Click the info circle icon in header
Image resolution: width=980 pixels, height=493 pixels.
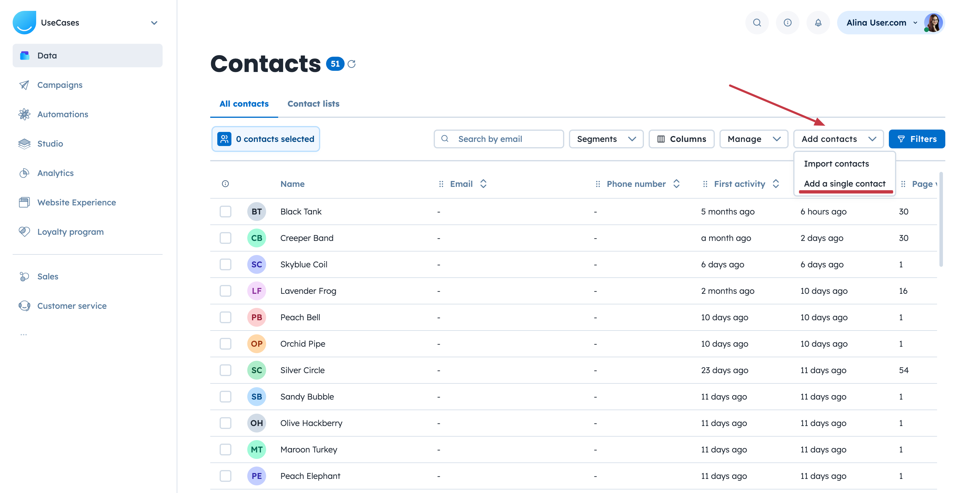(787, 23)
